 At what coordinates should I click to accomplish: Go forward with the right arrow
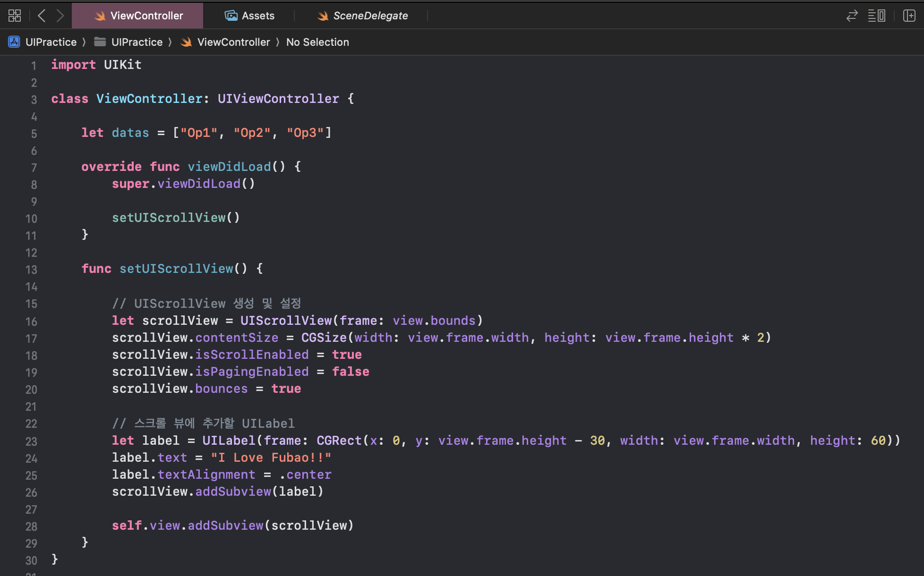(x=60, y=16)
